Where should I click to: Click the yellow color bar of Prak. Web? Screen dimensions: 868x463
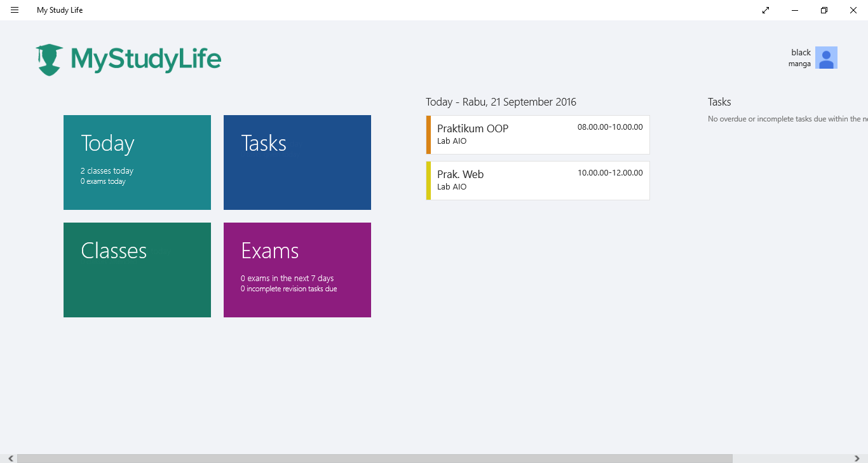[428, 181]
